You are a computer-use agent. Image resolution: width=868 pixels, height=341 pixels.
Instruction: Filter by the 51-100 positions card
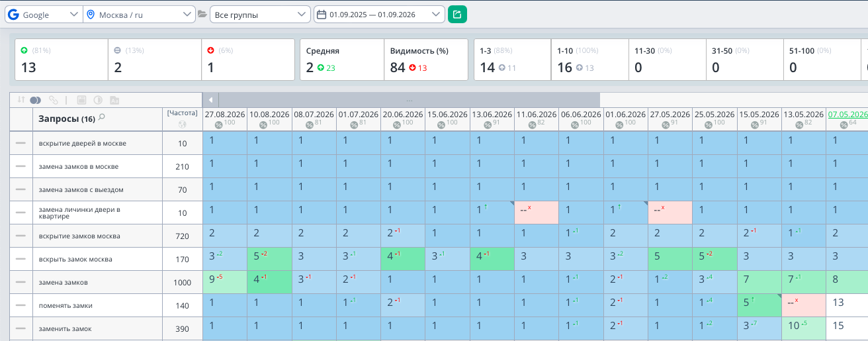pos(822,60)
